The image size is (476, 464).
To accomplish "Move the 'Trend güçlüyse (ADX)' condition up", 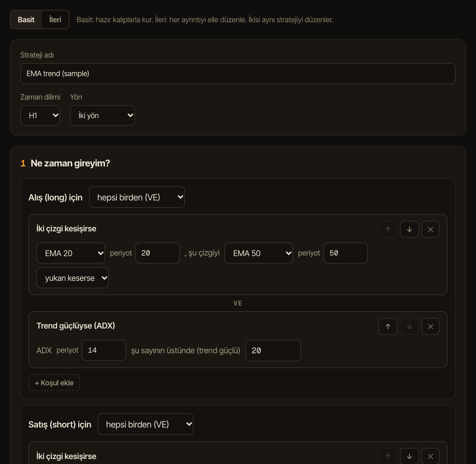I will (x=388, y=326).
